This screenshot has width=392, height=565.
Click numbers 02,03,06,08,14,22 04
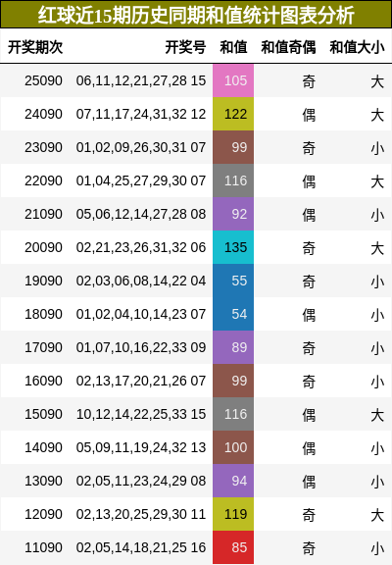click(x=141, y=281)
